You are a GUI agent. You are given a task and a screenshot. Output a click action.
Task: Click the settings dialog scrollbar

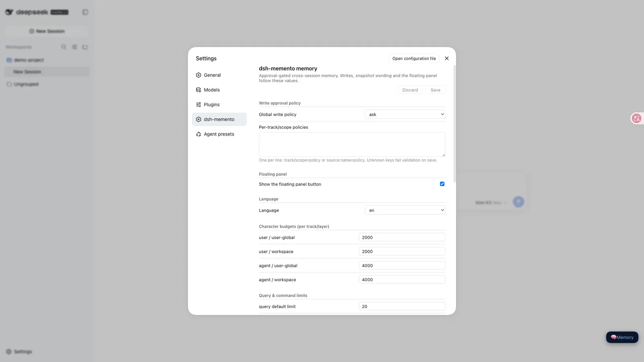tap(455, 123)
